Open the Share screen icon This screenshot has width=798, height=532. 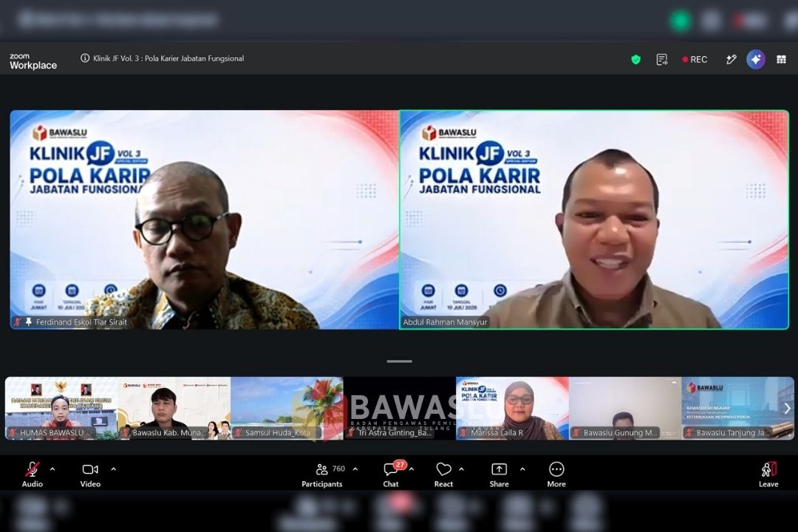(x=499, y=469)
